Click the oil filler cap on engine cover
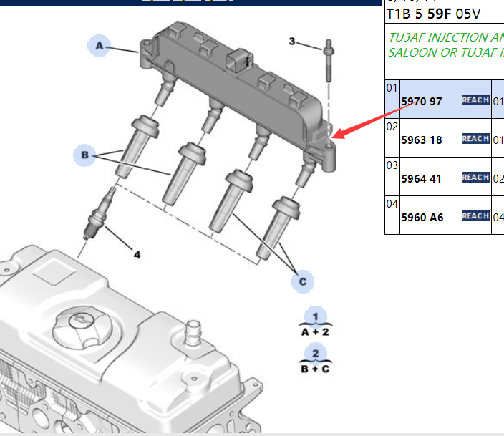The image size is (504, 436). 82,327
